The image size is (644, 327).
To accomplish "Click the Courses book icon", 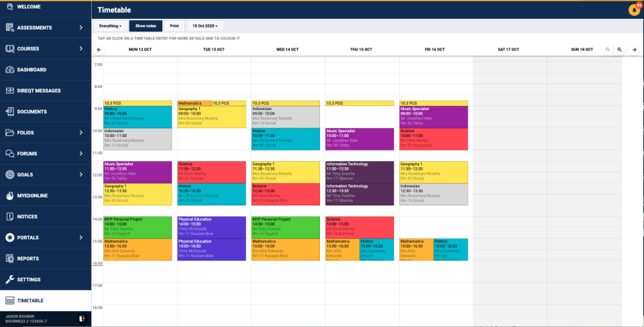I will coord(10,48).
